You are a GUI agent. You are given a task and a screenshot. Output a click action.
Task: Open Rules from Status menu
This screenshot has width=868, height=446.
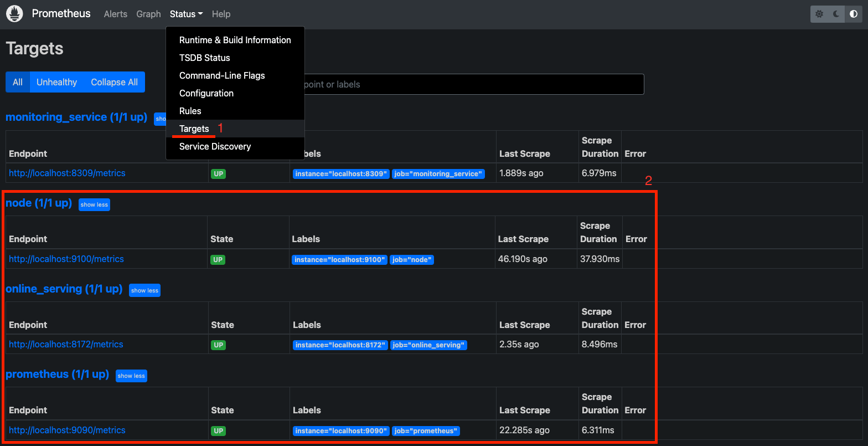pyautogui.click(x=235, y=111)
